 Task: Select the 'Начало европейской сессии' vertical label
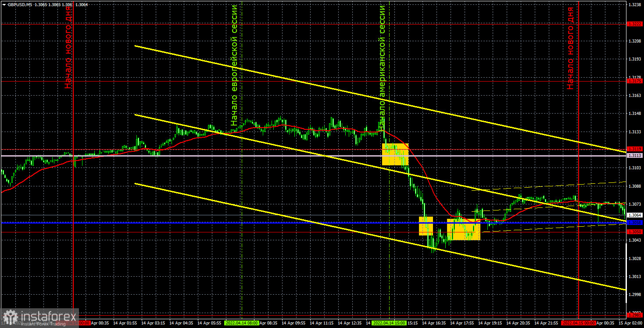pos(234,65)
